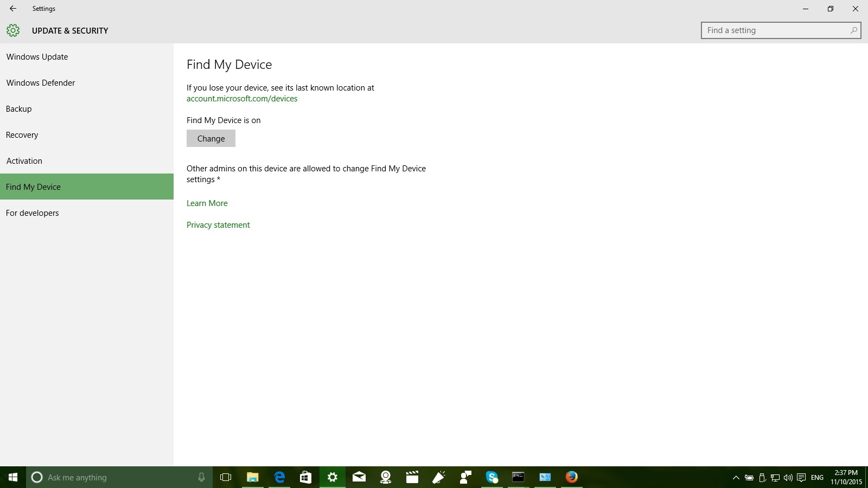Launch Microsoft Edge from taskbar
The image size is (868, 488).
279,477
